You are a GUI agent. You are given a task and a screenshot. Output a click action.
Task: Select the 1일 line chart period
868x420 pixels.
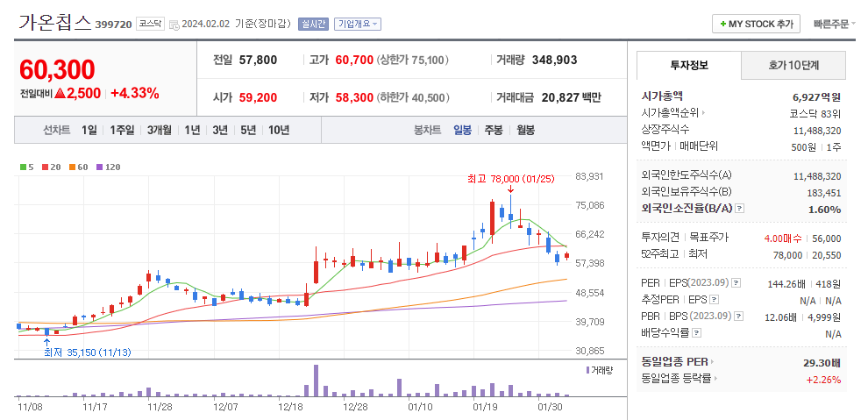coord(89,131)
